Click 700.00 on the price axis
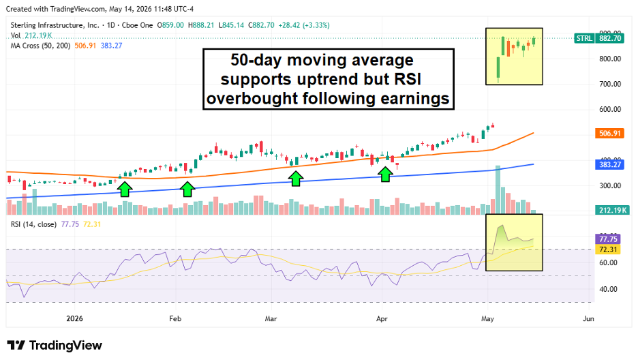638x364 pixels. click(x=610, y=85)
